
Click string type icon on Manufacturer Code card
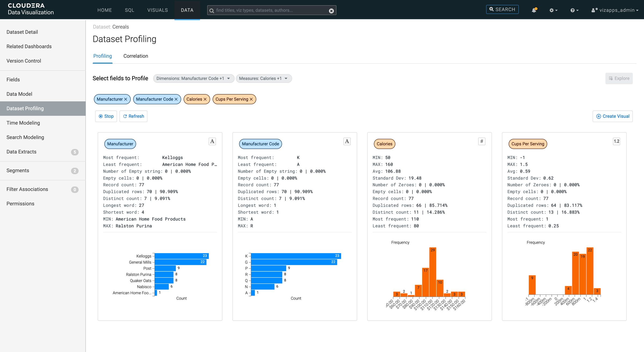(347, 141)
